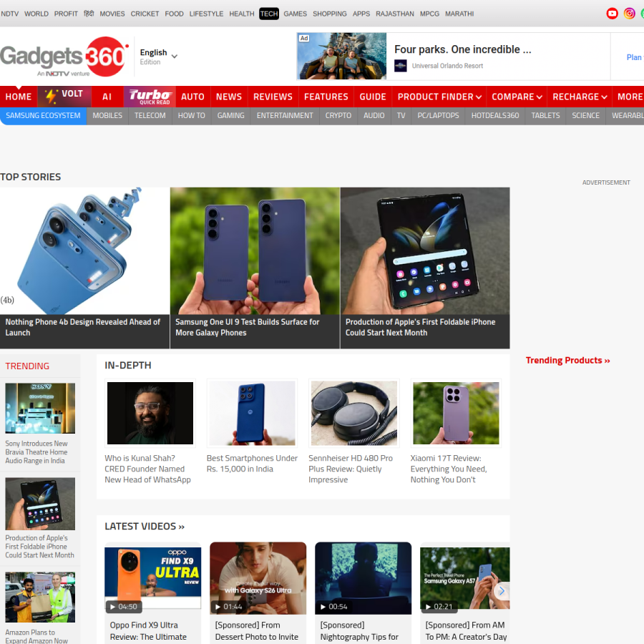The width and height of the screenshot is (644, 644).
Task: Open Samsung One UI 9 story image
Action: pos(255,251)
